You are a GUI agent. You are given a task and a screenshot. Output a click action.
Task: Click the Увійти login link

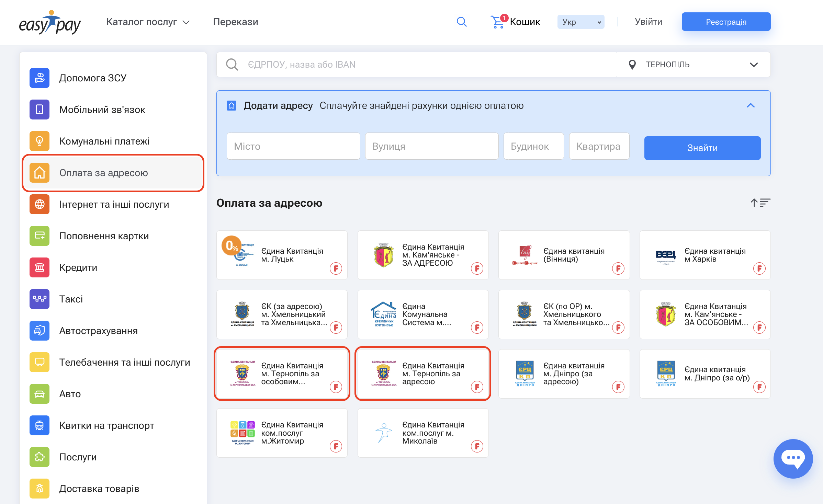[x=649, y=22]
